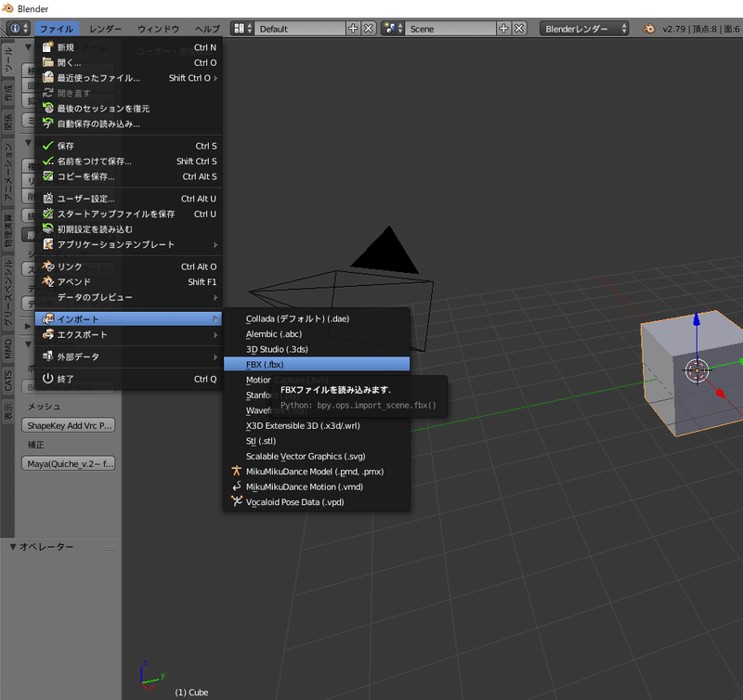Click the MikuMikuDance Model armature icon
This screenshot has height=700, width=743.
click(x=236, y=471)
